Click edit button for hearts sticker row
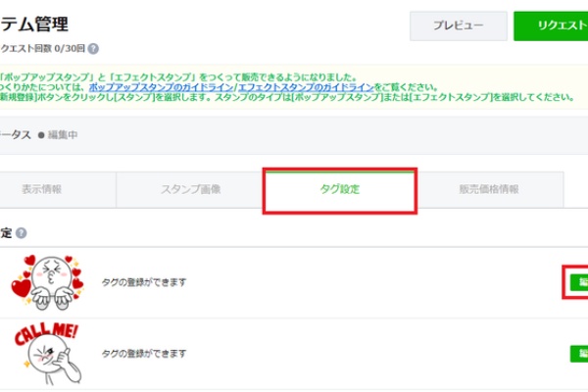The width and height of the screenshot is (588, 392). (x=579, y=282)
